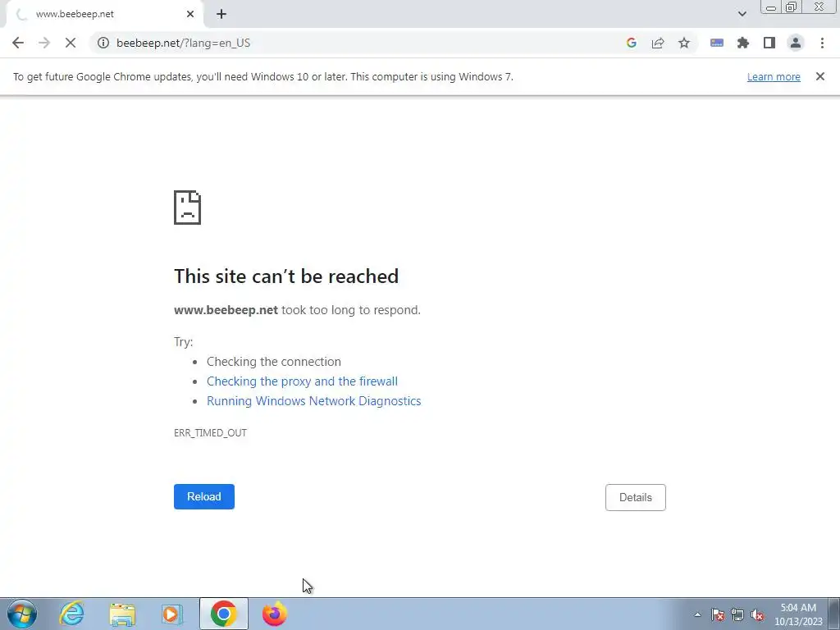Click the sad page error icon
840x630 pixels.
pos(188,208)
